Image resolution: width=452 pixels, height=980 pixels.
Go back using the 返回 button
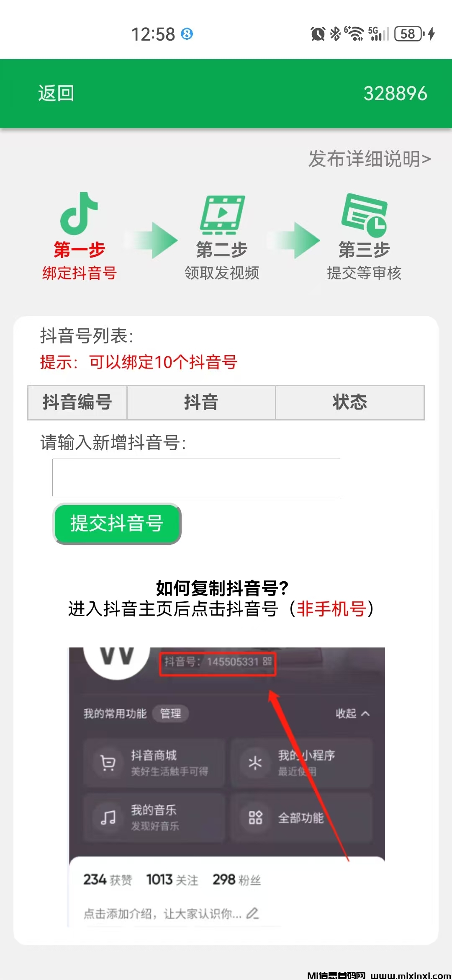tap(56, 93)
